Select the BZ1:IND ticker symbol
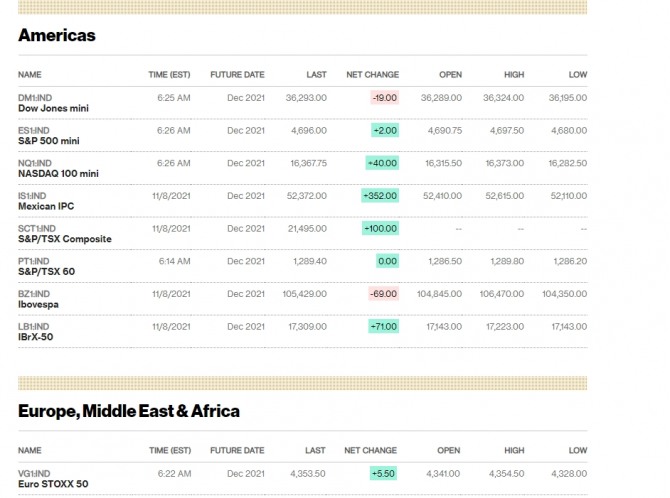670x498 pixels. (33, 294)
